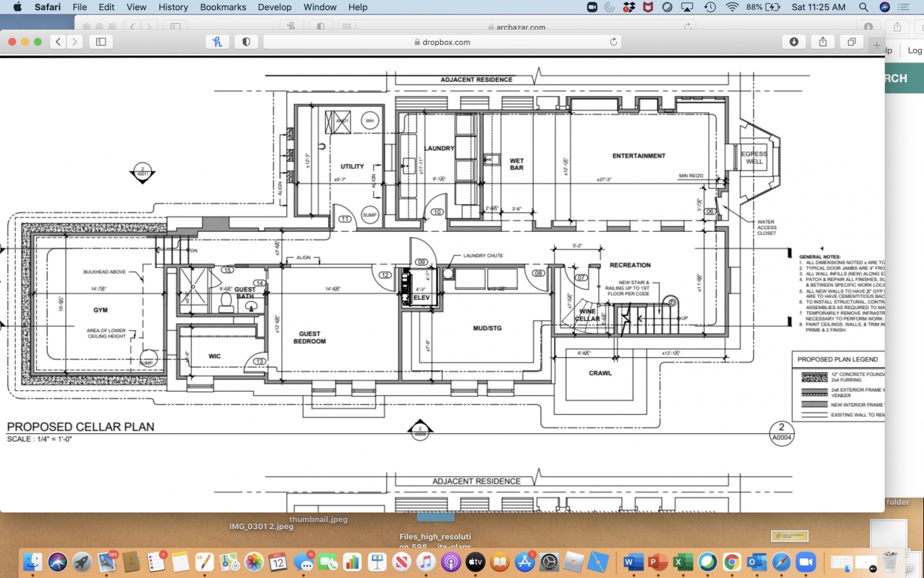Image resolution: width=924 pixels, height=578 pixels.
Task: Open the content blocker shield icon
Action: point(246,42)
